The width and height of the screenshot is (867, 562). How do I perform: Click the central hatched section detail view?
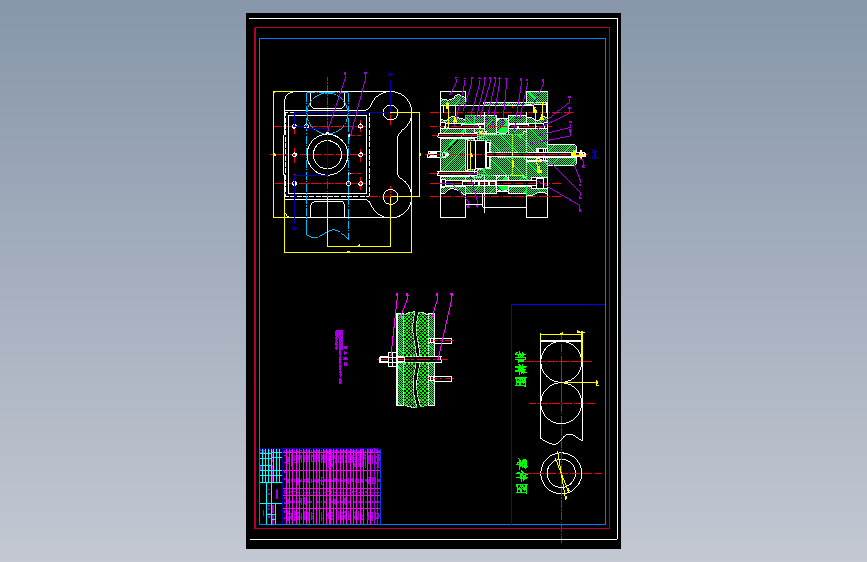pyautogui.click(x=416, y=360)
